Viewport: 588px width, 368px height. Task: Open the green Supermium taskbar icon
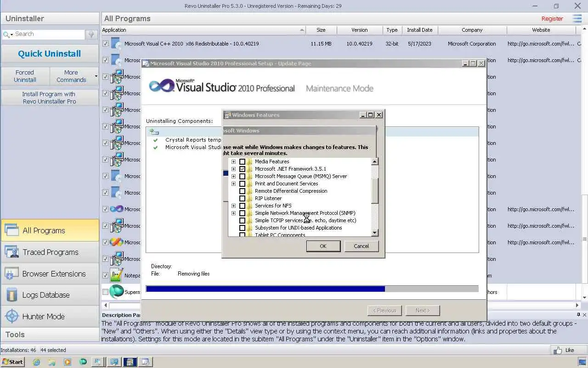click(83, 362)
